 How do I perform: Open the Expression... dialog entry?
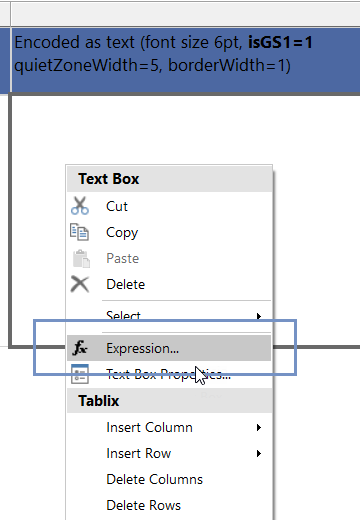point(170,348)
